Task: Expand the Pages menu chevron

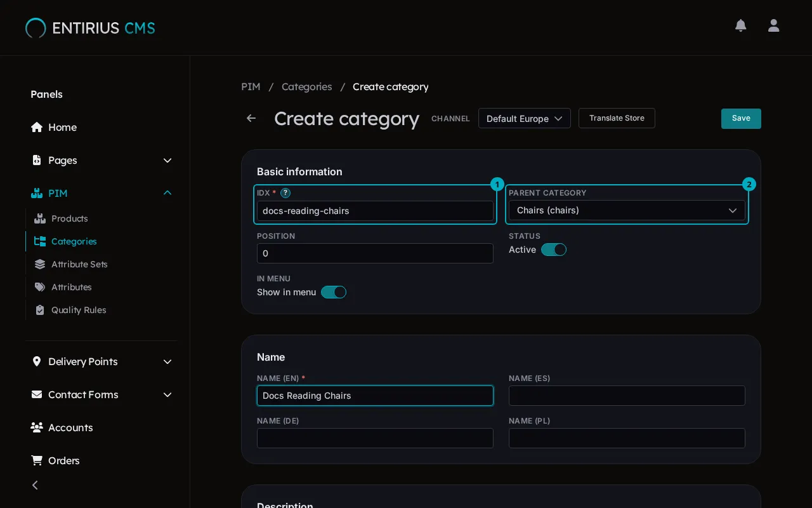Action: pyautogui.click(x=167, y=160)
